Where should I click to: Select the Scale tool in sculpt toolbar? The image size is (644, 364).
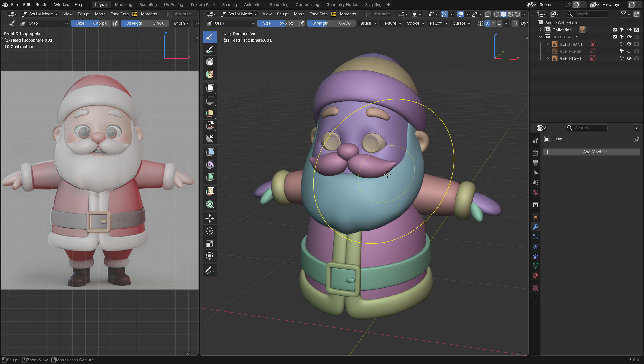[x=209, y=243]
